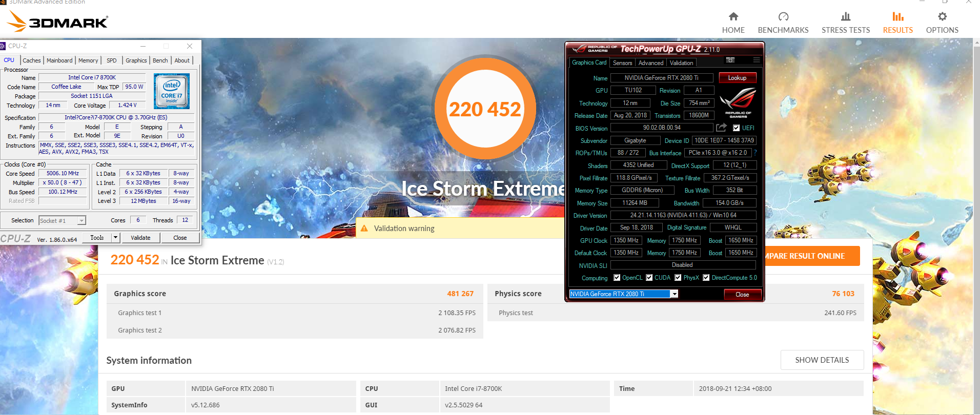Toggle CUDA checkbox in GPU-Z
The height and width of the screenshot is (415, 980).
[x=649, y=278]
